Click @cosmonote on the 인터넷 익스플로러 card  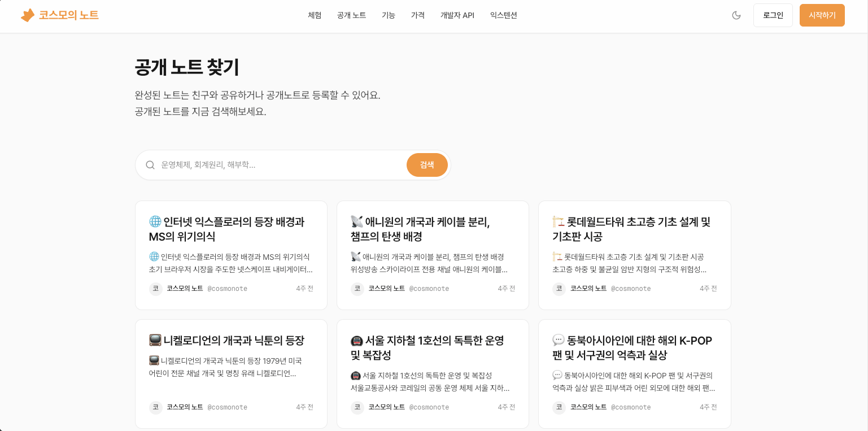coord(227,289)
